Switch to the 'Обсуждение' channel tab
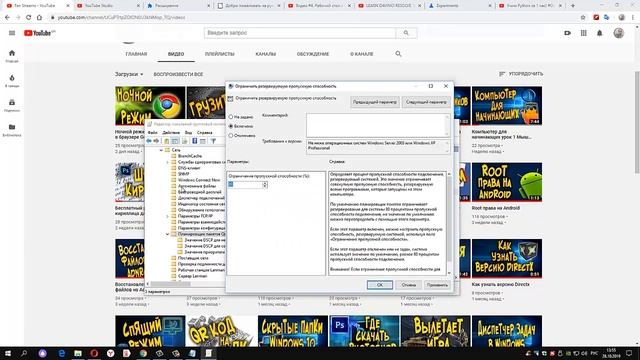 313,54
